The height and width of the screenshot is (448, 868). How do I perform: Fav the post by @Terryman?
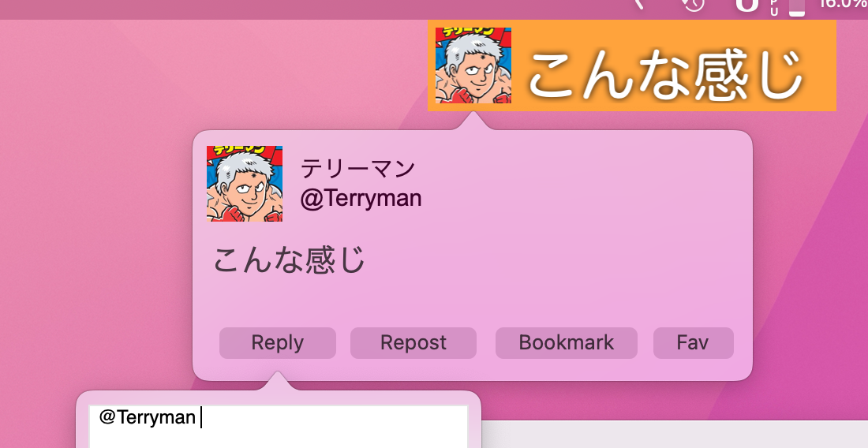click(x=693, y=343)
